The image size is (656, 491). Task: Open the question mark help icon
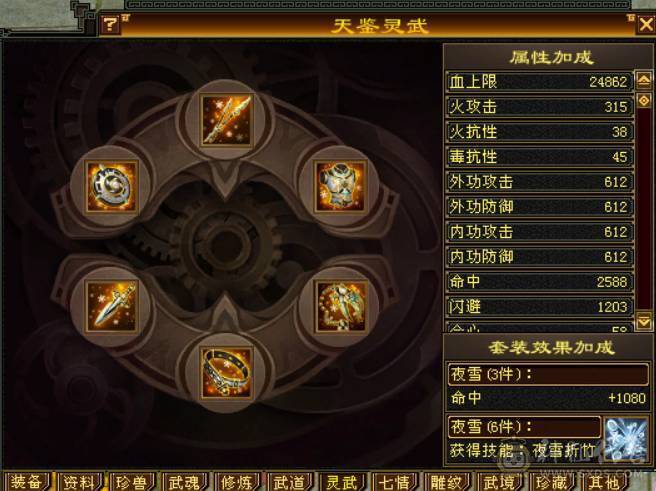click(110, 24)
